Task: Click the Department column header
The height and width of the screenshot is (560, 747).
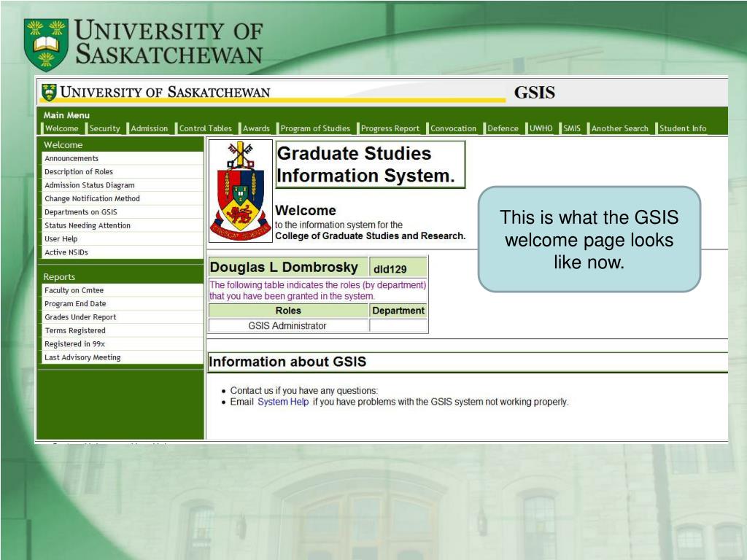Action: pos(398,311)
